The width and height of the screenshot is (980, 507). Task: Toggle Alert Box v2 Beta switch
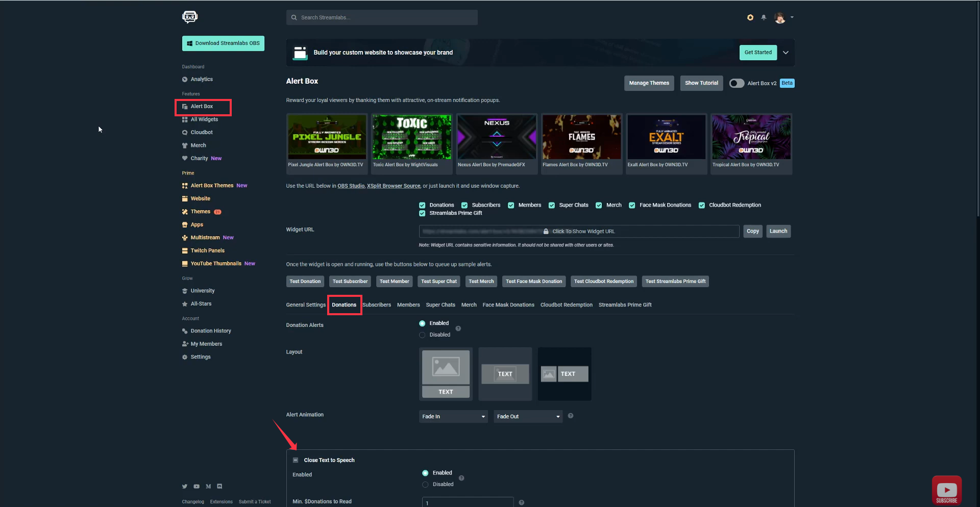[737, 83]
